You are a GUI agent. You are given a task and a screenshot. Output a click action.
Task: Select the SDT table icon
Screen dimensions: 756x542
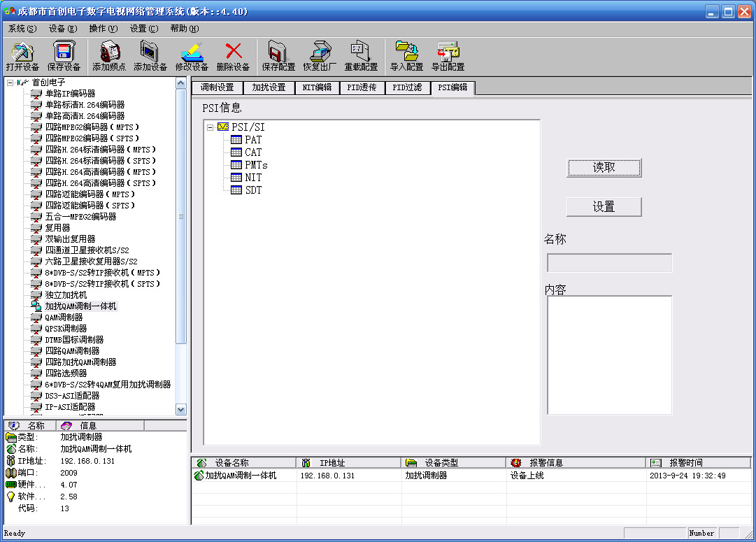coord(236,190)
